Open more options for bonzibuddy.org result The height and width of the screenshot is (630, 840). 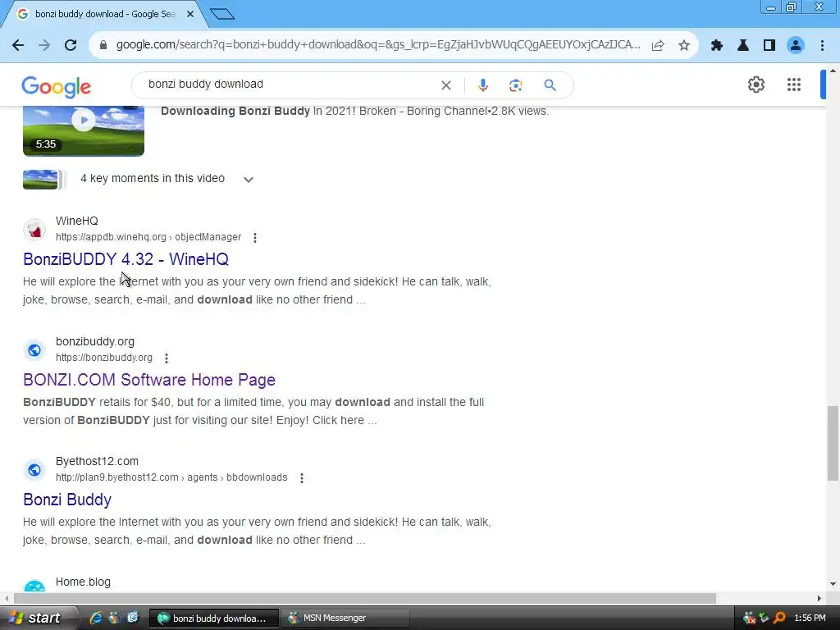pyautogui.click(x=167, y=358)
